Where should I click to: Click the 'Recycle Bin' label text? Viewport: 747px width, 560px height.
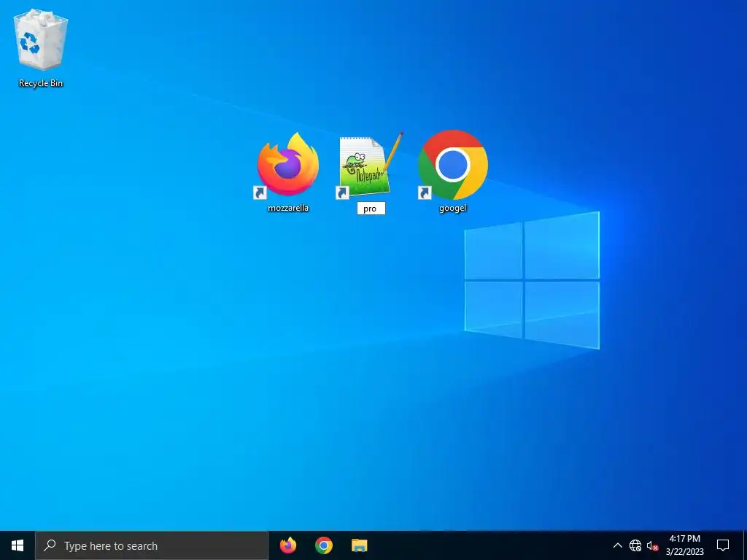(41, 83)
